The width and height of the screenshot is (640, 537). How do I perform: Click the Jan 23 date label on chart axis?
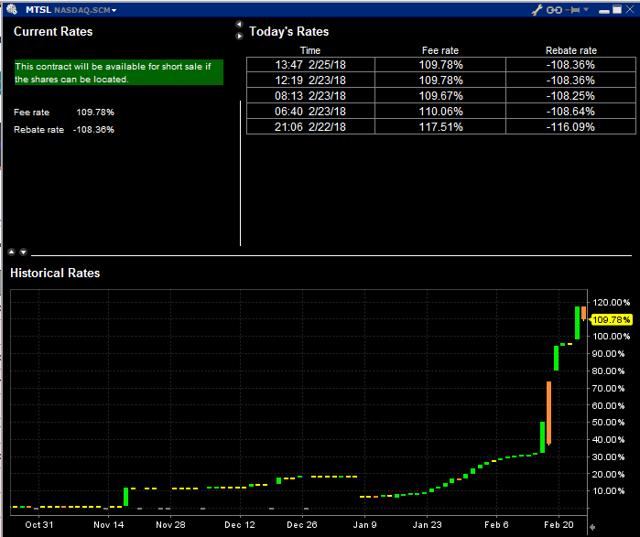click(x=427, y=525)
